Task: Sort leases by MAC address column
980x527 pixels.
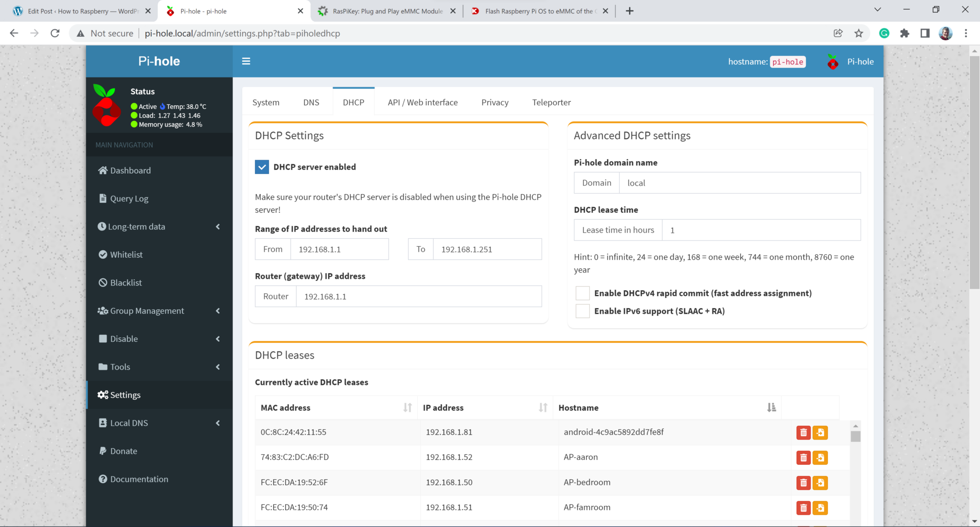Action: [407, 407]
